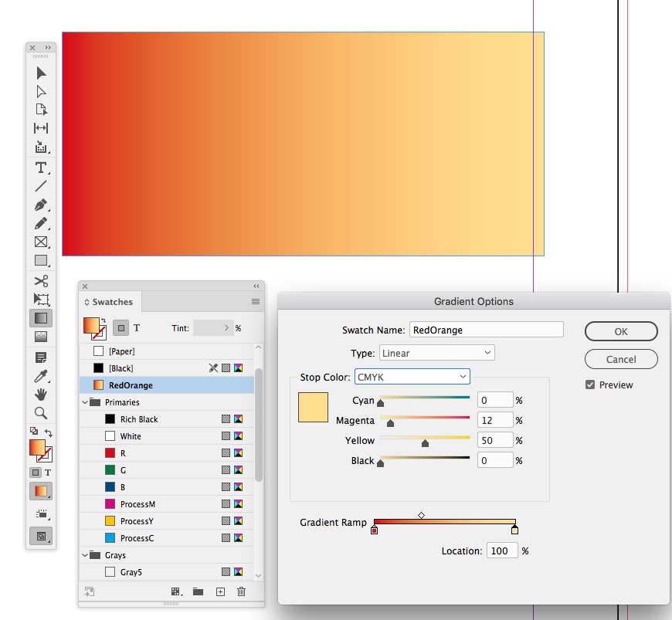Select the Type tool

41,168
